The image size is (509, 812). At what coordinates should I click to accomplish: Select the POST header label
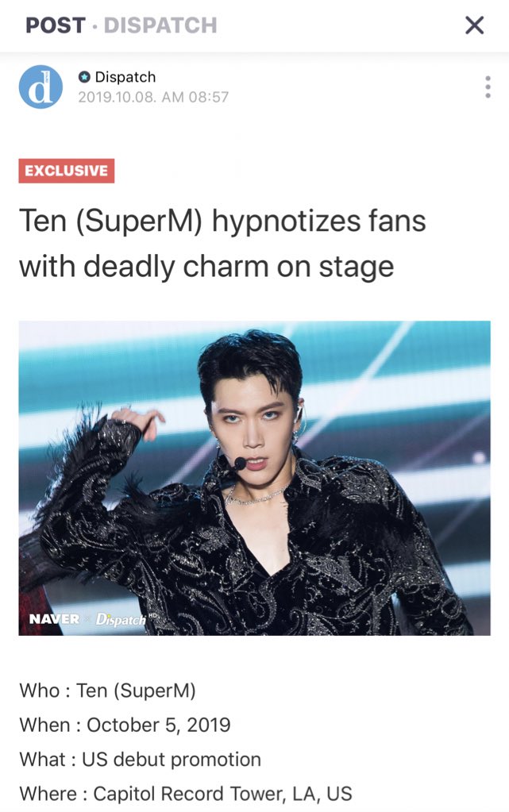(x=56, y=25)
